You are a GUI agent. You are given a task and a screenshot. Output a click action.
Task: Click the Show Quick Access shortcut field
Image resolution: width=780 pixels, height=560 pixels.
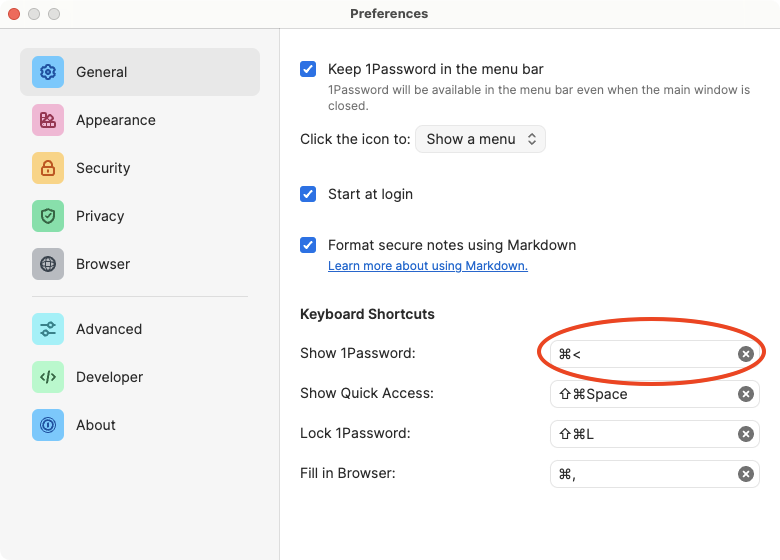pos(640,394)
